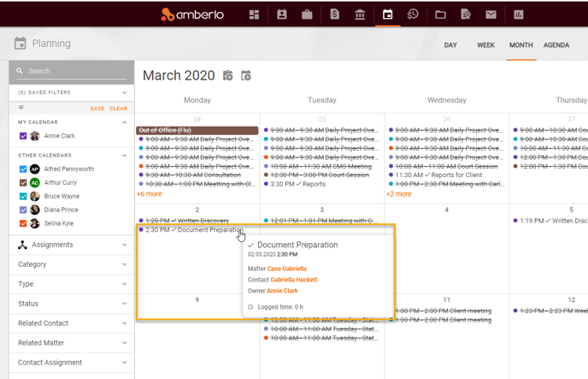Viewport: 588px width, 379px height.
Task: Open the document search icon
Action: point(466,15)
